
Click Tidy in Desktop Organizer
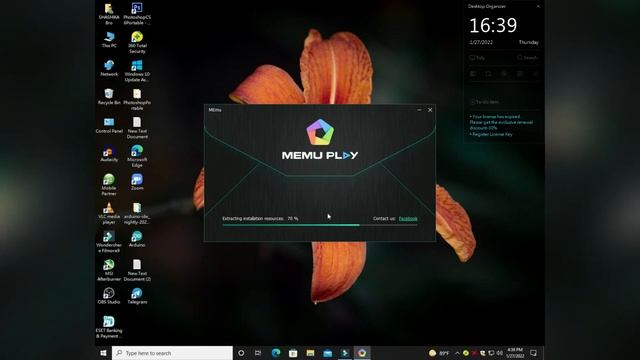tap(477, 58)
